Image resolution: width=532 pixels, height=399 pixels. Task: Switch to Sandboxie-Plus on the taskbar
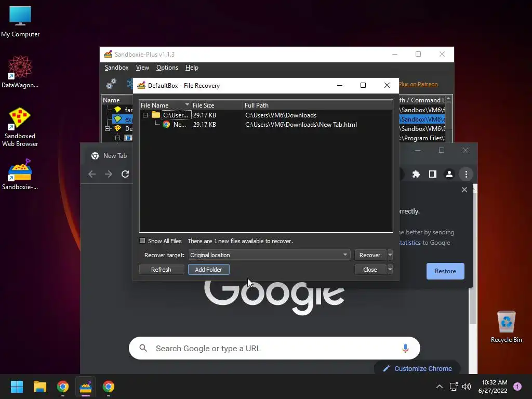86,387
